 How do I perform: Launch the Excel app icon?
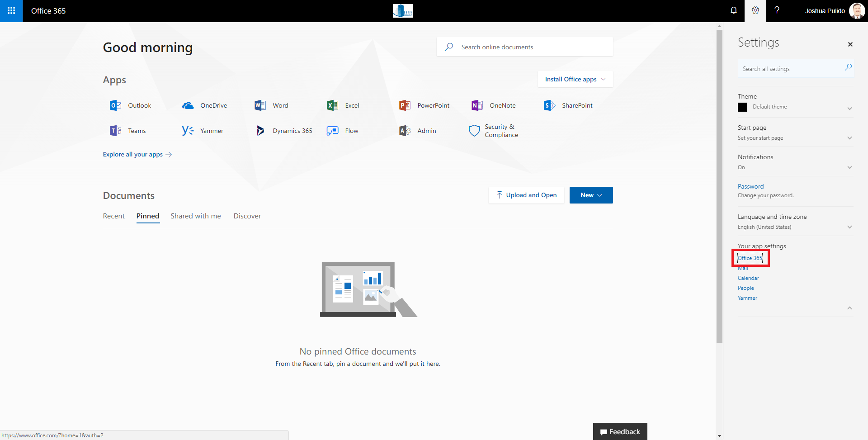click(x=332, y=105)
